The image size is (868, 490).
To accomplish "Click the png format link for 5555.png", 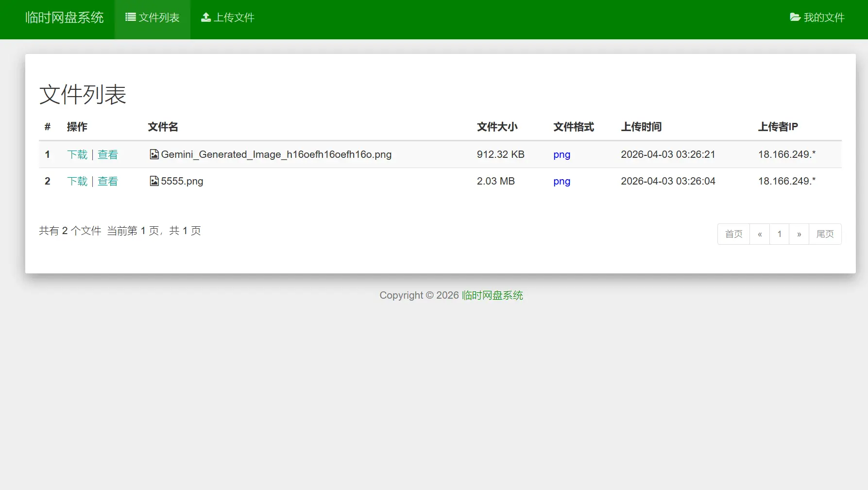I will click(561, 181).
